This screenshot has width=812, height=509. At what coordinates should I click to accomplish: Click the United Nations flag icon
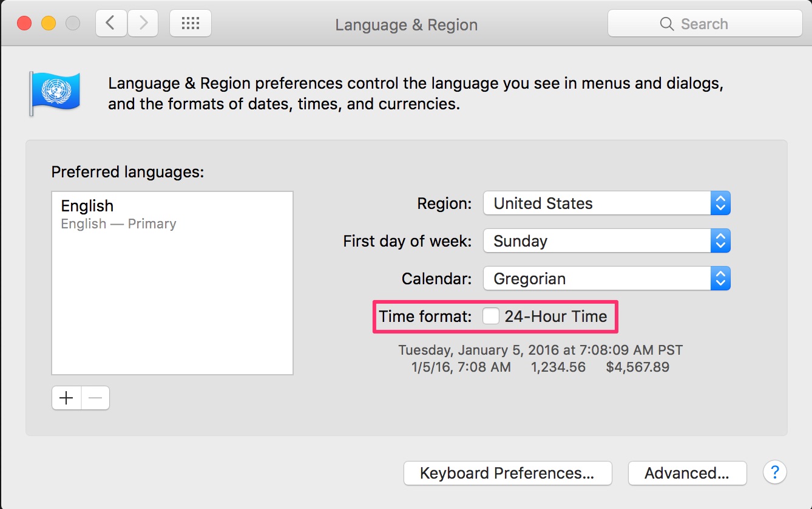pos(53,92)
